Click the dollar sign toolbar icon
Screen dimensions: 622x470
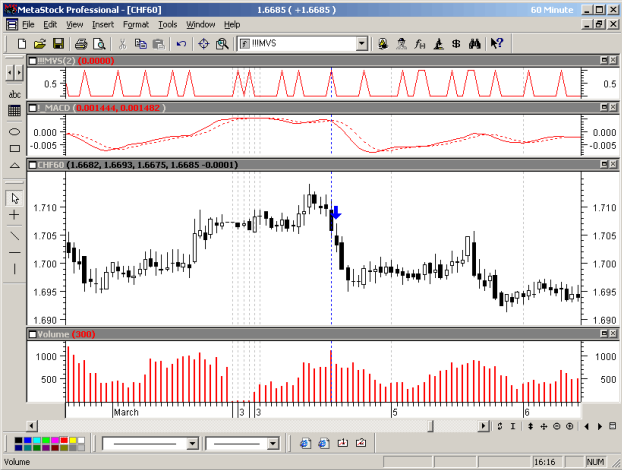tap(456, 44)
